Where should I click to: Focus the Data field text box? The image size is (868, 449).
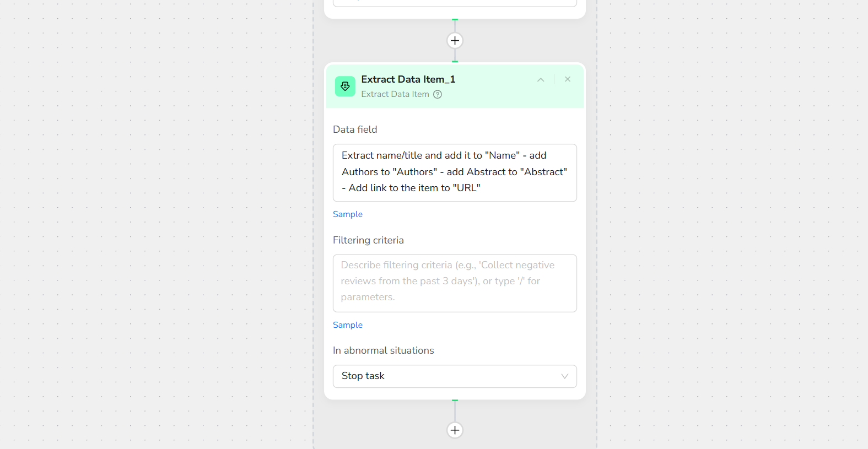[455, 172]
